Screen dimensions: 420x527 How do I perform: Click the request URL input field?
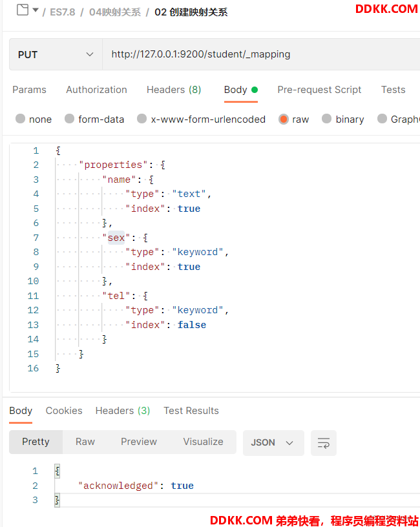tap(261, 54)
